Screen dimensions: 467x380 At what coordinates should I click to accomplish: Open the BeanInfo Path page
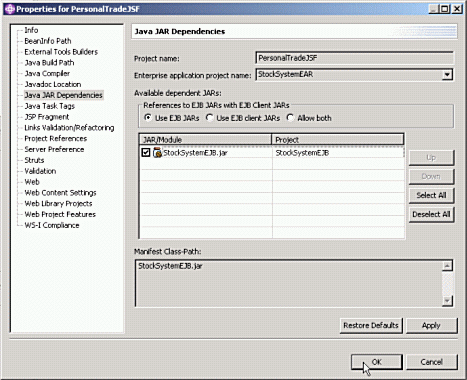click(48, 41)
